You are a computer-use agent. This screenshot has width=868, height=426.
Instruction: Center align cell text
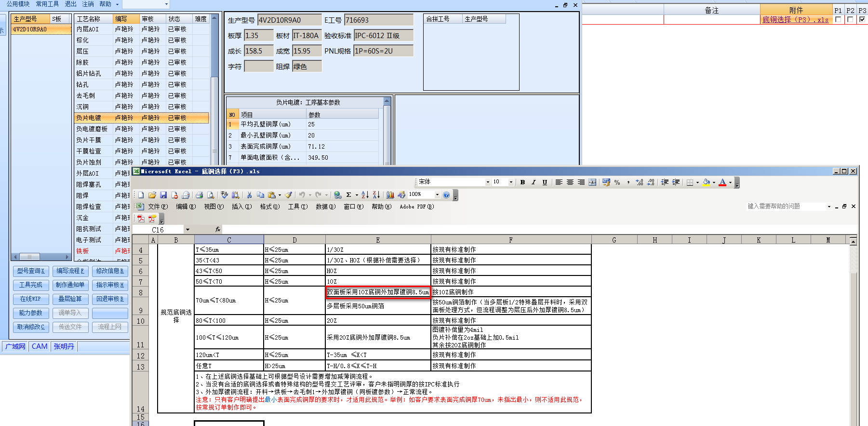coord(570,182)
